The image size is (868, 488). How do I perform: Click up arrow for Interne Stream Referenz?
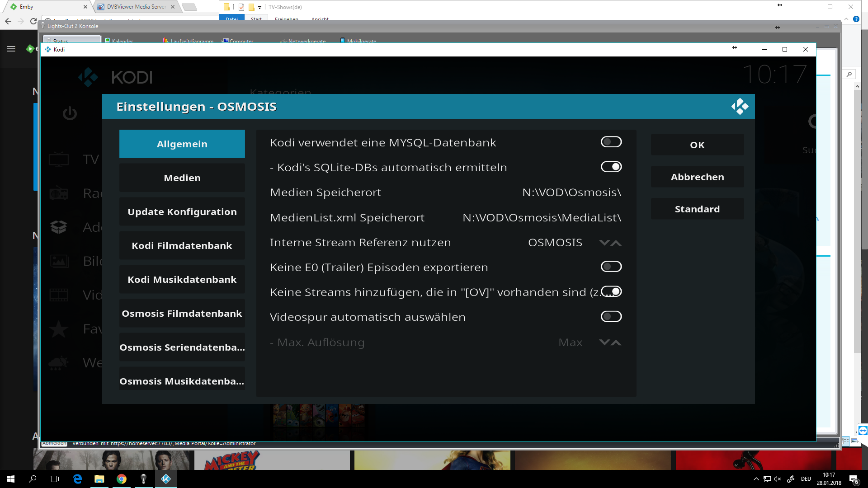click(616, 243)
